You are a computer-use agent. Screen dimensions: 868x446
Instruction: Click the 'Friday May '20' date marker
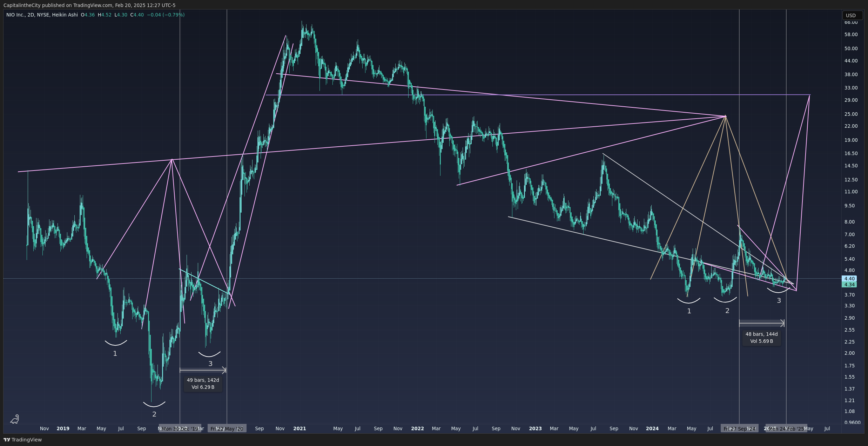(x=227, y=428)
